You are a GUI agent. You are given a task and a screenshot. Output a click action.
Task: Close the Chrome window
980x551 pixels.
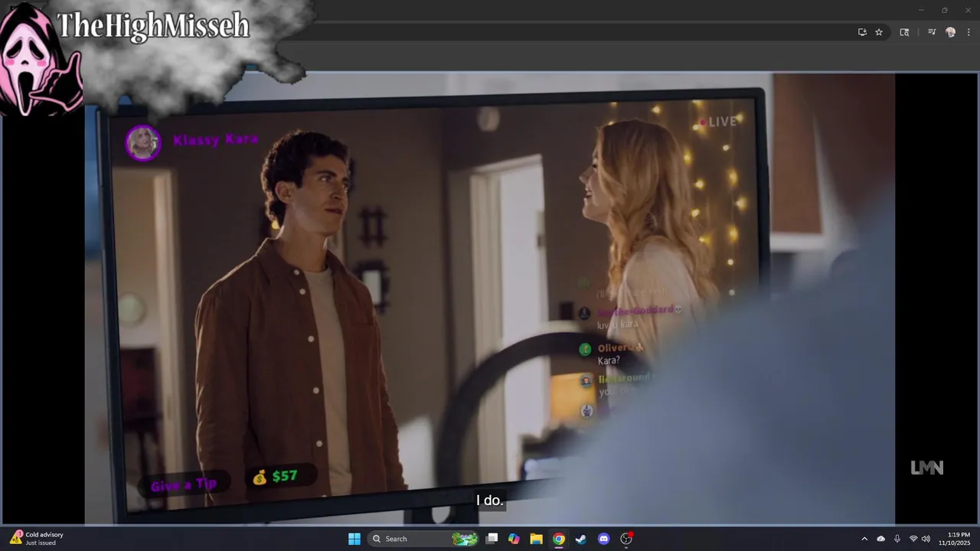(967, 10)
